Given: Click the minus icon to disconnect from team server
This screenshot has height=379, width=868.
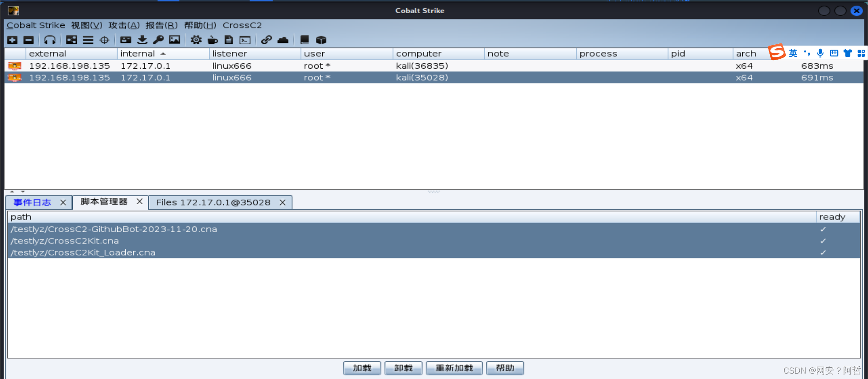Looking at the screenshot, I should point(28,40).
